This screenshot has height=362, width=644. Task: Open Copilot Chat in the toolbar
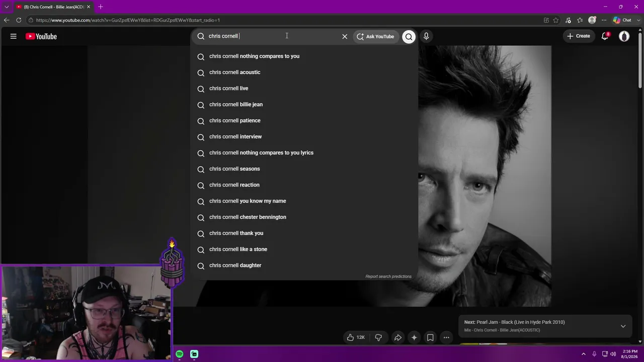[x=622, y=20]
